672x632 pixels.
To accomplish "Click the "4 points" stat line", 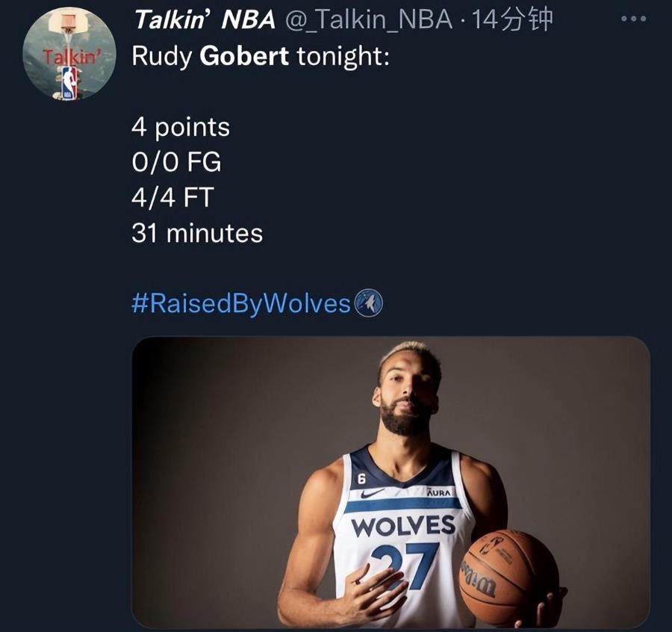I will click(x=181, y=127).
